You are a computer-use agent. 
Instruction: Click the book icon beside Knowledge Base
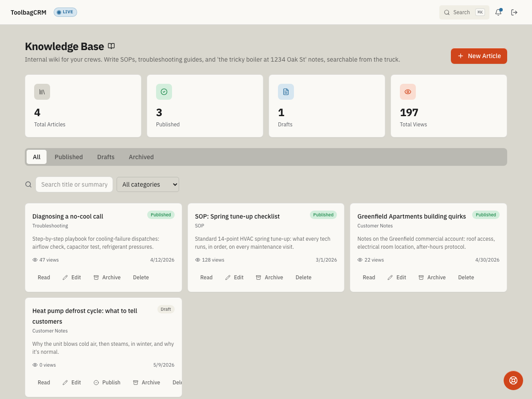point(111,46)
